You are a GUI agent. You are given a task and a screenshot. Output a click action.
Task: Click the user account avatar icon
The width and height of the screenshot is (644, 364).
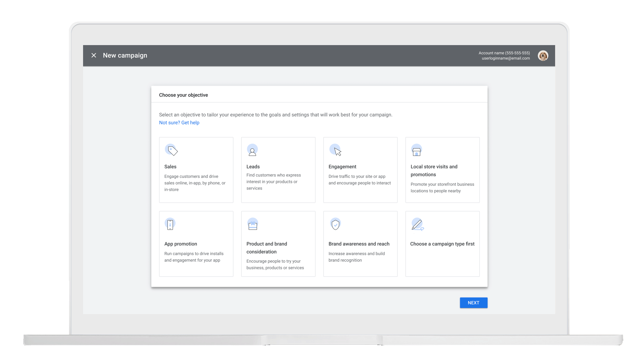[543, 55]
